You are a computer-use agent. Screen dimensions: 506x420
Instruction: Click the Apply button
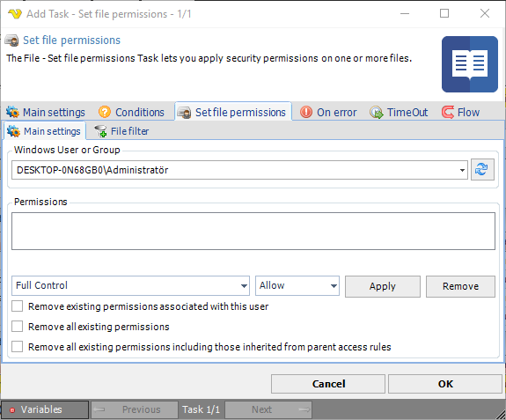coord(383,286)
